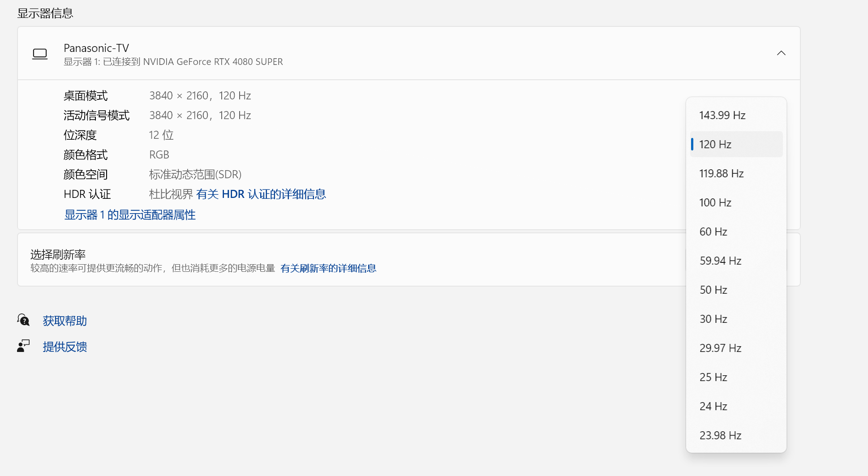Click the Get Help headset icon
Viewport: 868px width, 476px height.
[x=23, y=320]
